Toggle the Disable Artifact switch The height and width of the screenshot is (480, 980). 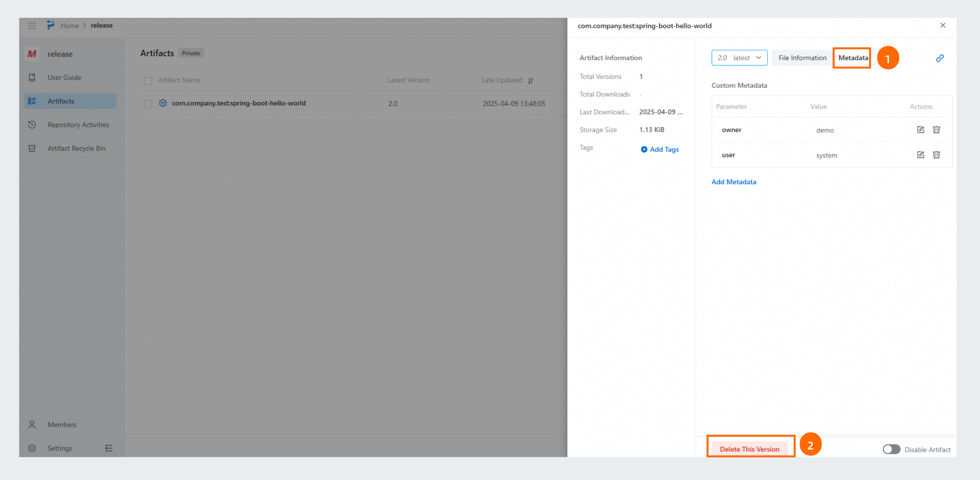[x=891, y=449]
